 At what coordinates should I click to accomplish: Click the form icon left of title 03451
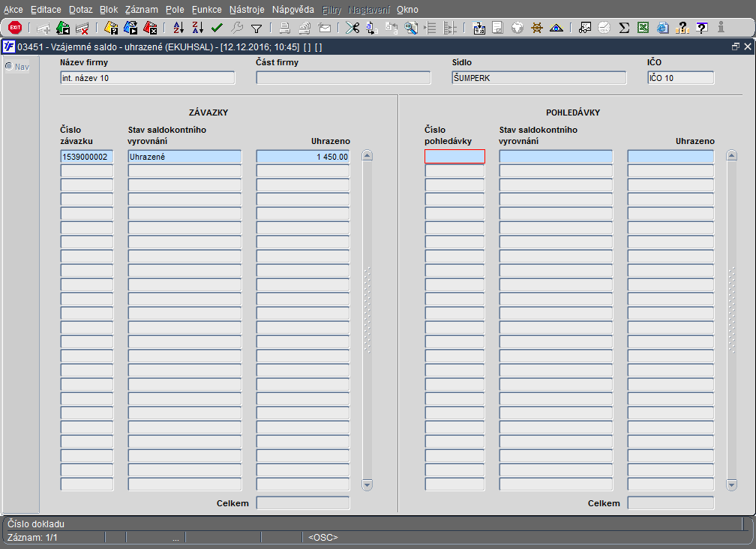9,47
